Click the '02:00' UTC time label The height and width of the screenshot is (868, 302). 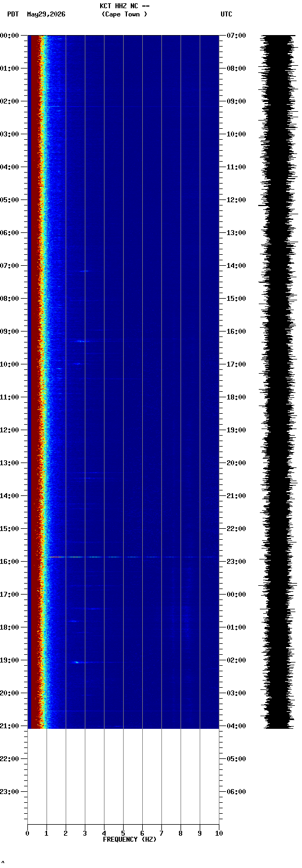[x=236, y=660]
